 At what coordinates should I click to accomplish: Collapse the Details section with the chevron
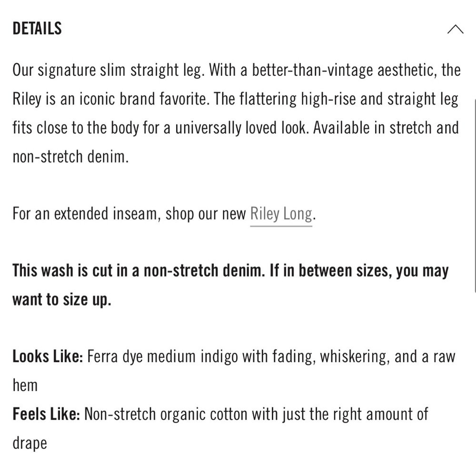455,30
